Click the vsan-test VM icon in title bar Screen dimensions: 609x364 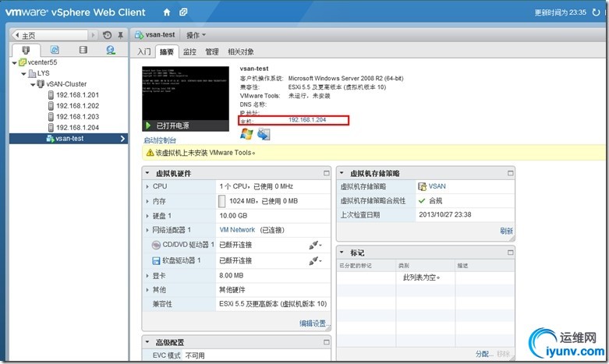click(139, 35)
